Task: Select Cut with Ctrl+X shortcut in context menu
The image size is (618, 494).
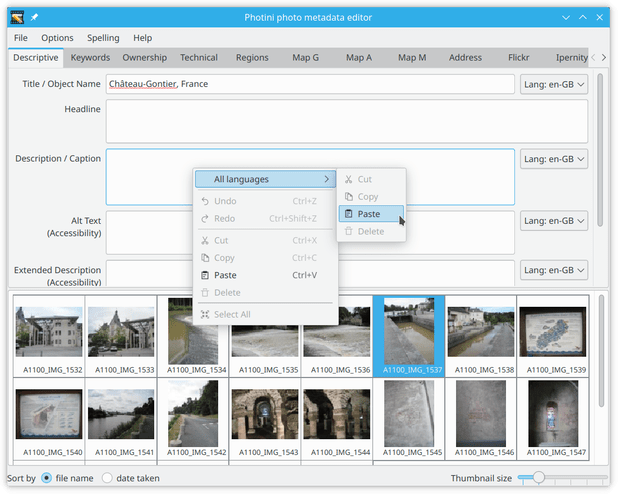Action: click(266, 240)
